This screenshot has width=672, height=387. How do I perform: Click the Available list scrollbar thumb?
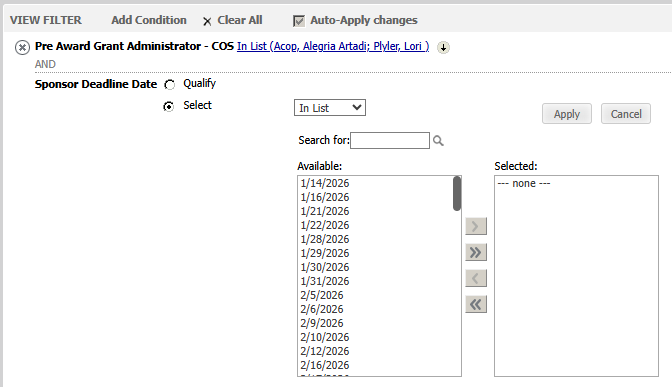457,194
